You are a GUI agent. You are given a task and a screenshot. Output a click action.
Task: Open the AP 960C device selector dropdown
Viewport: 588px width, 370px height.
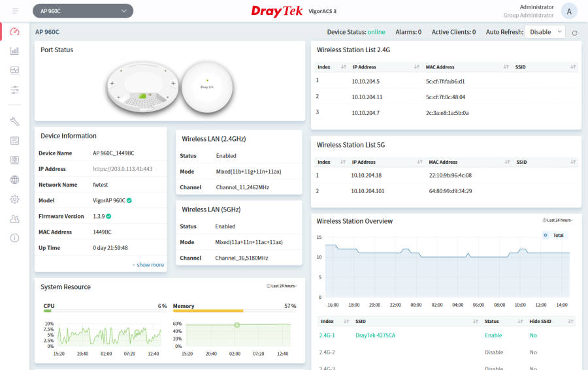tap(83, 11)
